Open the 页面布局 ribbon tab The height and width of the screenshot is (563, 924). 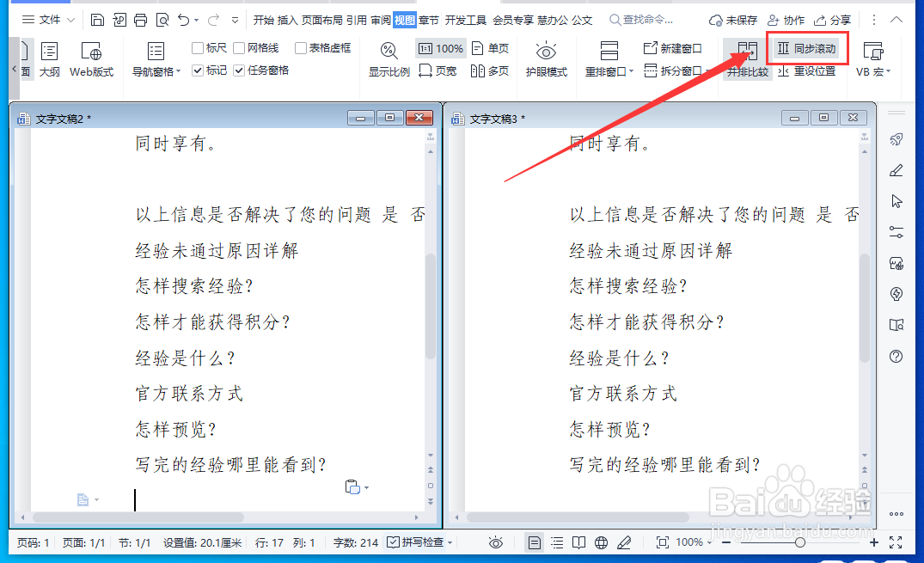321,20
